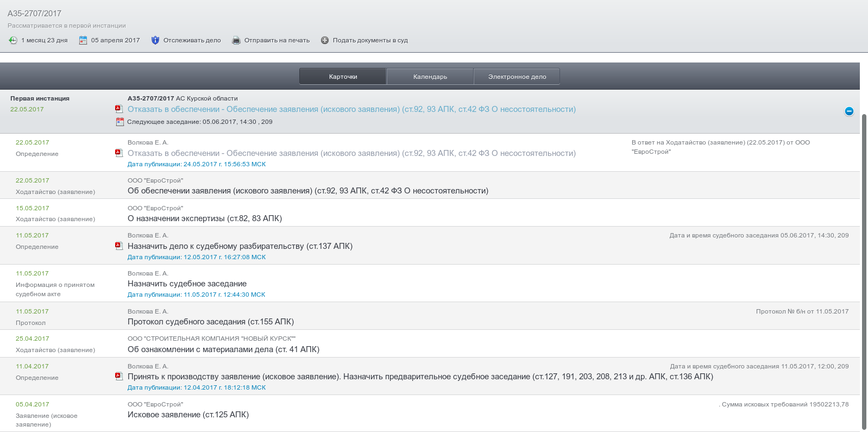The image size is (868, 432).
Task: Click the printer icon for Отправить на печать
Action: 236,40
